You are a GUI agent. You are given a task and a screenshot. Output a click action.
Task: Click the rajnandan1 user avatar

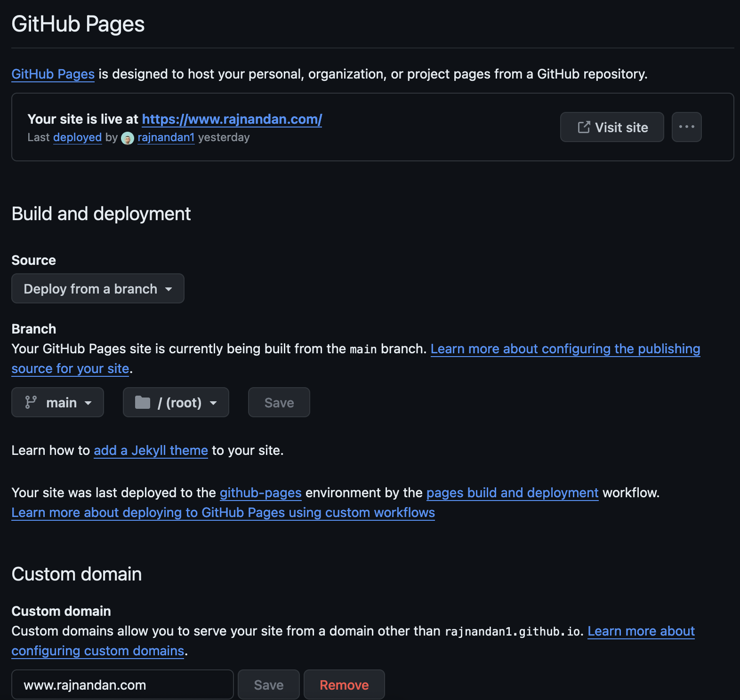(128, 138)
